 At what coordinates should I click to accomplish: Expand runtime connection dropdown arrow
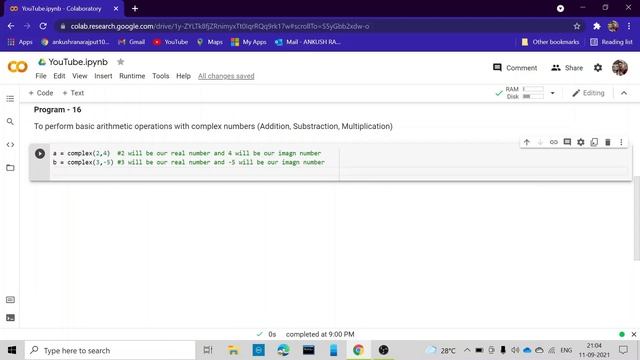pyautogui.click(x=552, y=93)
